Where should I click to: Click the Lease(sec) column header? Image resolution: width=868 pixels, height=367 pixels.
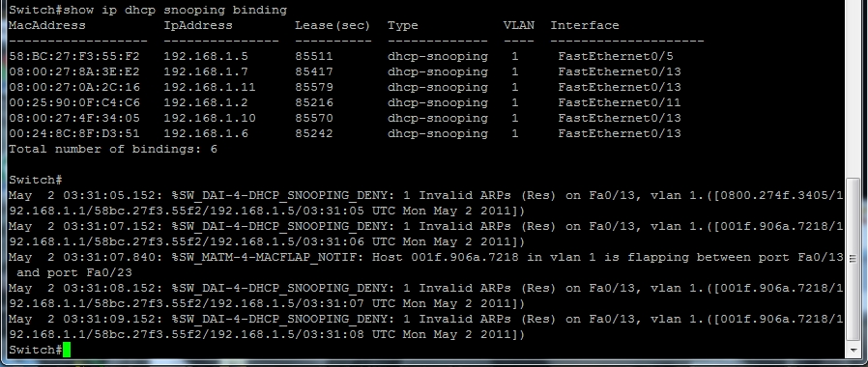click(x=333, y=25)
